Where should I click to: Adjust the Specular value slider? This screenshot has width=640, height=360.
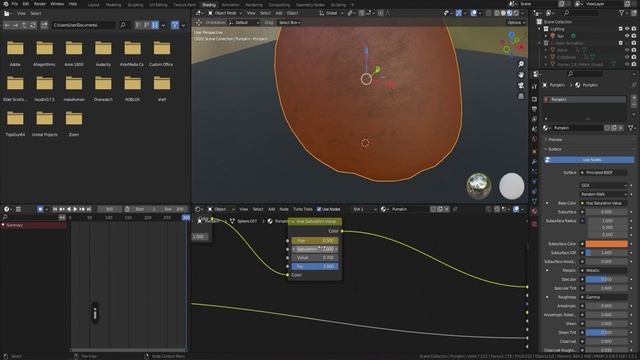pos(607,279)
